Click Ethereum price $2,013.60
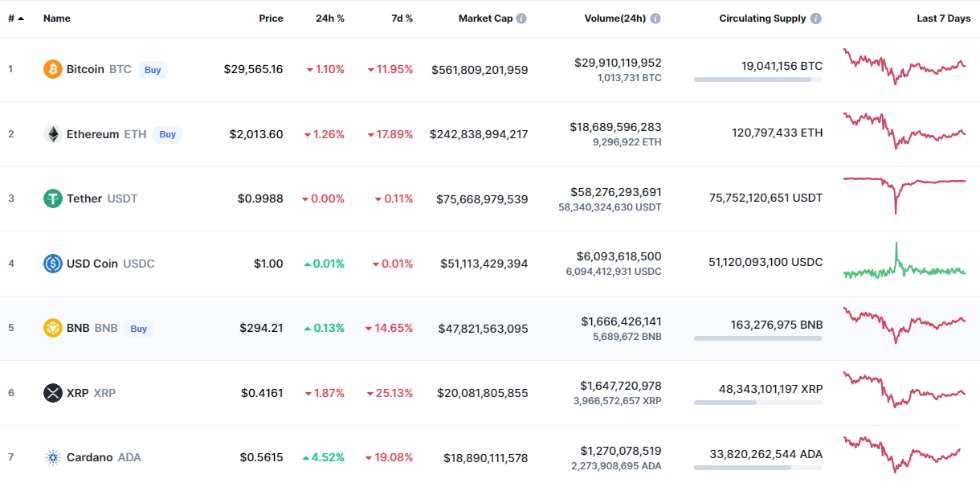Viewport: 980px width, 487px height. [256, 134]
